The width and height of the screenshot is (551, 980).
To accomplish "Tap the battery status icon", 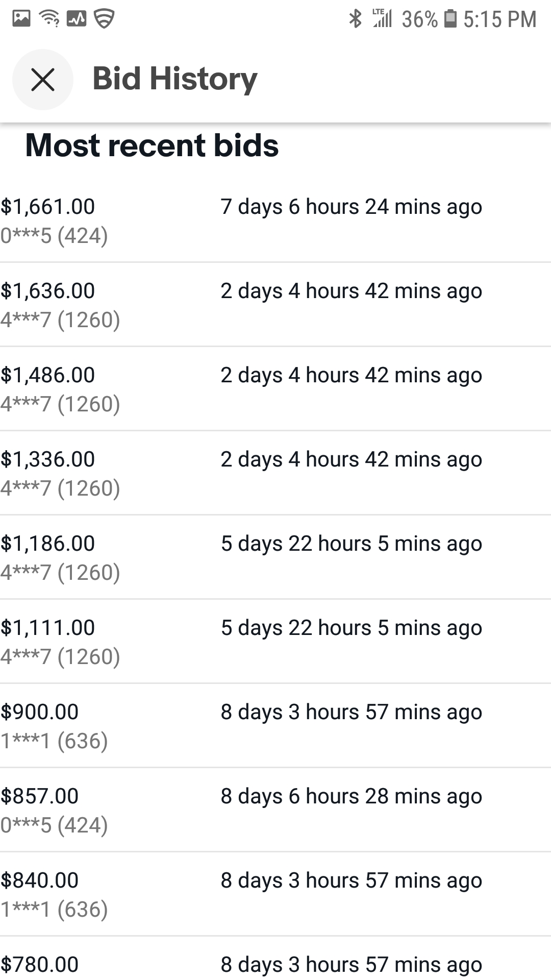I will 450,19.
